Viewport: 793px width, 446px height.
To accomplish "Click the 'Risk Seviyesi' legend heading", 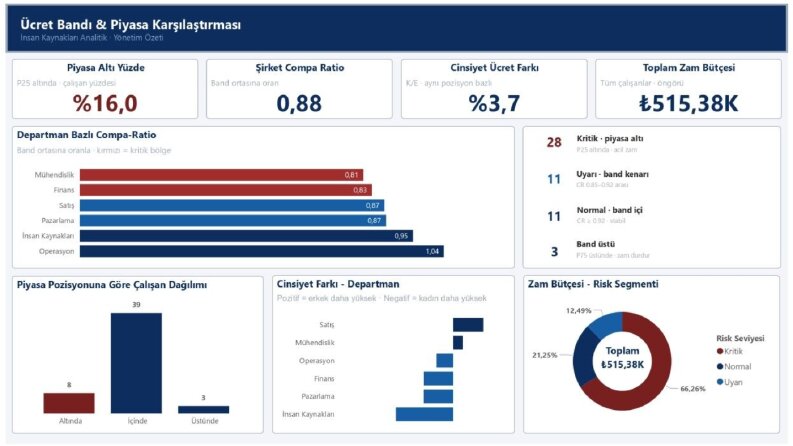I will tap(740, 338).
